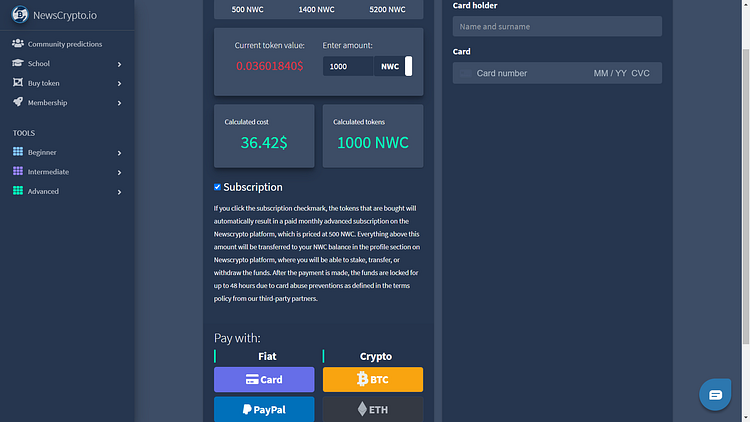Click the card brand icon in Card number field
Image resolution: width=750 pixels, height=422 pixels.
point(465,73)
